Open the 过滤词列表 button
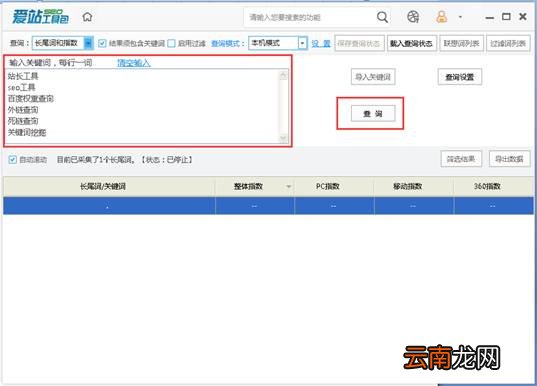This screenshot has height=386, width=537. (x=508, y=43)
